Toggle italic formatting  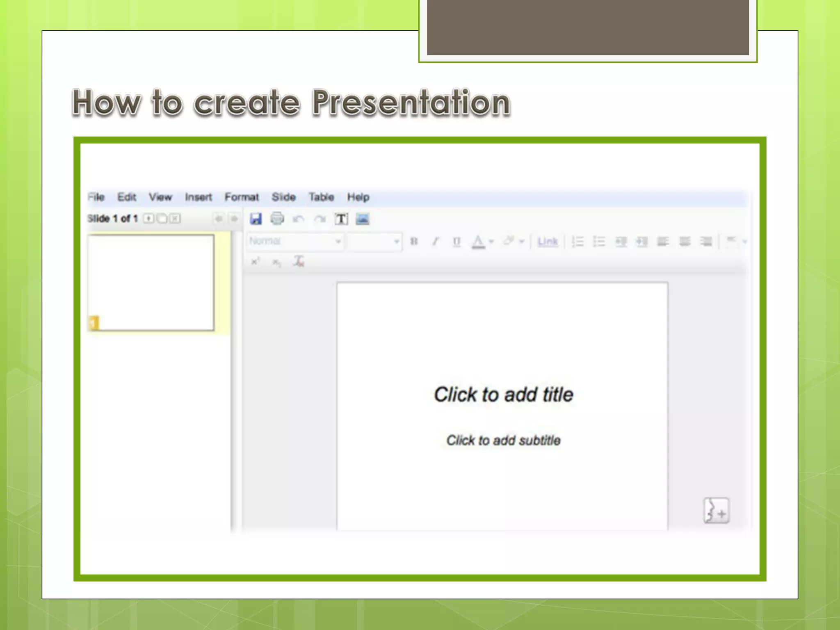click(435, 242)
